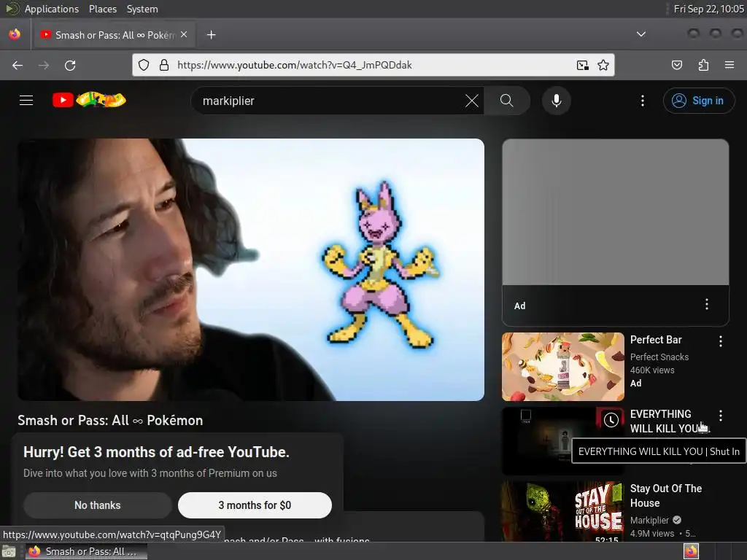This screenshot has height=560, width=747.
Task: Click Firefox icon in bottom-right panel
Action: pos(691,551)
